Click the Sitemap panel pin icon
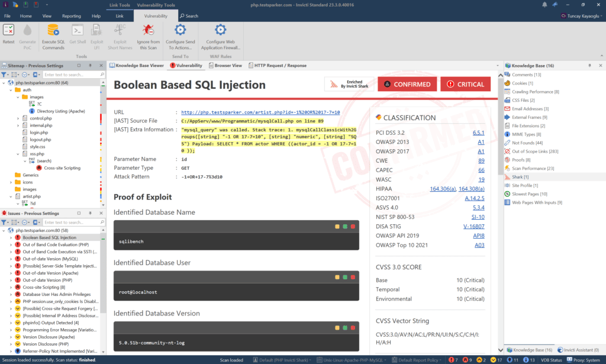 pos(90,66)
